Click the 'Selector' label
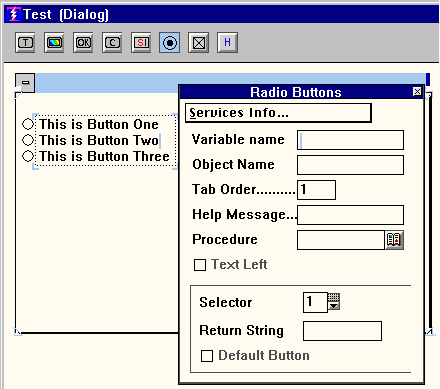This screenshot has height=389, width=440. [226, 302]
